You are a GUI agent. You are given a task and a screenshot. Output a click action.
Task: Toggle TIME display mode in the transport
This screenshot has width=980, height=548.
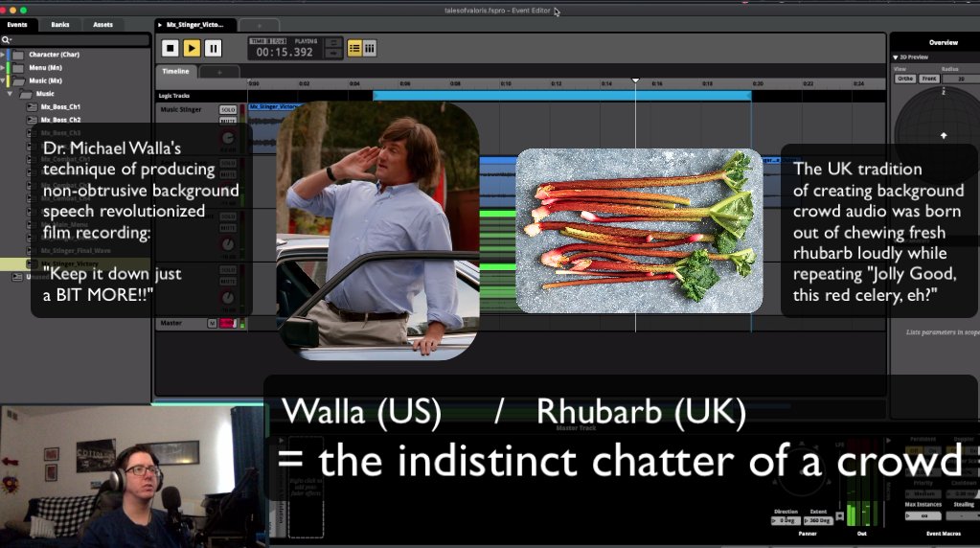pyautogui.click(x=259, y=41)
